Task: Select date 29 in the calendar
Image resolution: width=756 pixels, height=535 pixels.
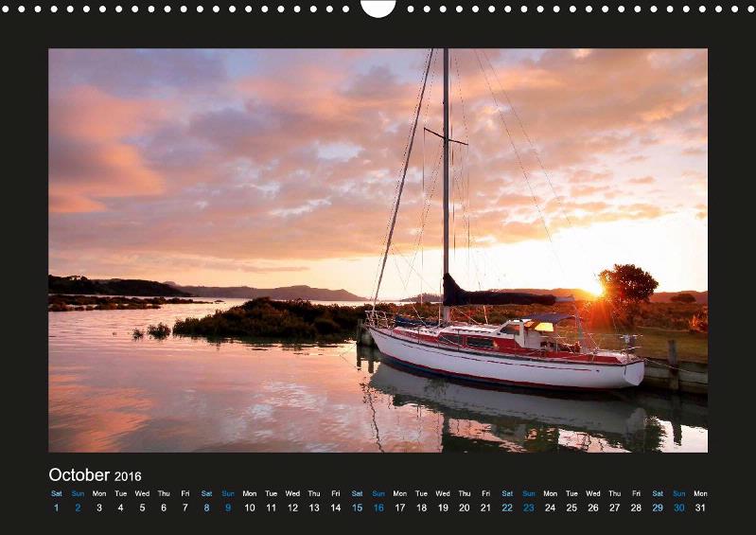Action: coord(658,508)
